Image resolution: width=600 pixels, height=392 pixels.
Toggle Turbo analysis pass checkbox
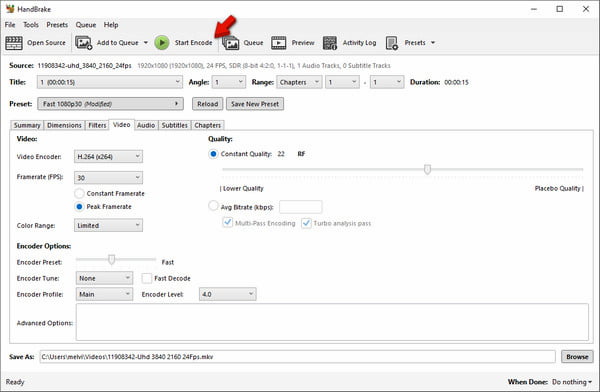[306, 223]
